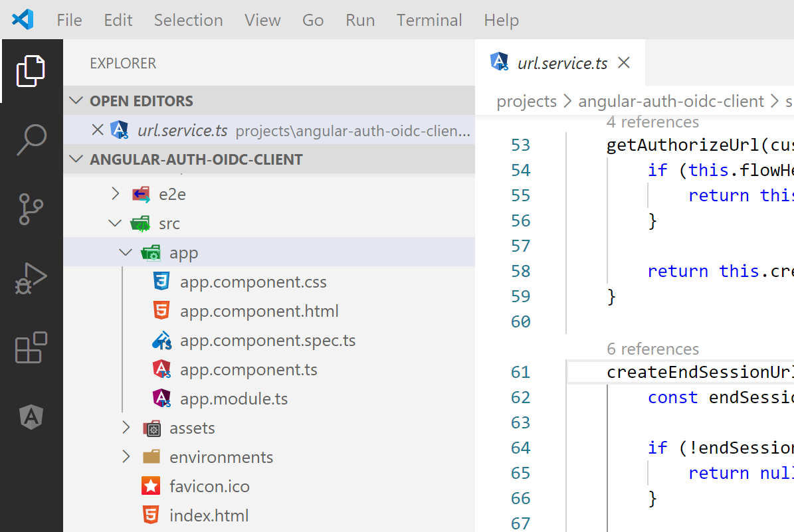Click the Angular file icon next to app.module.ts

click(161, 398)
